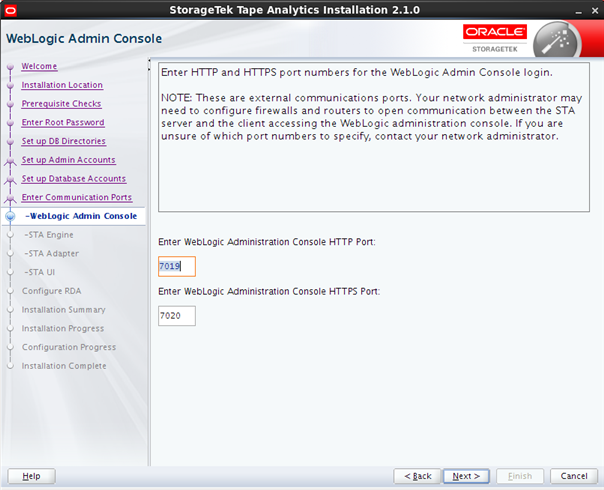Focus the Console HTTPS Port field
Screen dimensions: 604x490
click(x=177, y=316)
